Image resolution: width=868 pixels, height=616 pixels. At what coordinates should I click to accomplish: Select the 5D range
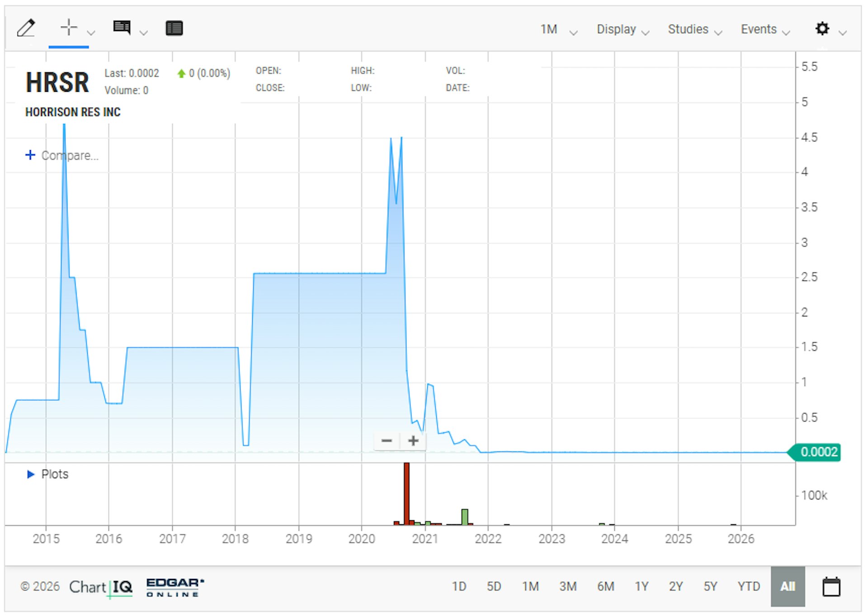pyautogui.click(x=494, y=586)
